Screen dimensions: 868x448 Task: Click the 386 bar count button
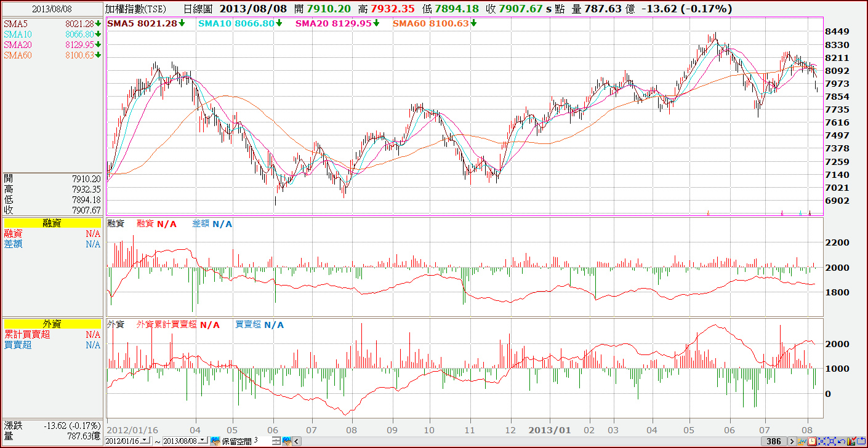pyautogui.click(x=774, y=441)
